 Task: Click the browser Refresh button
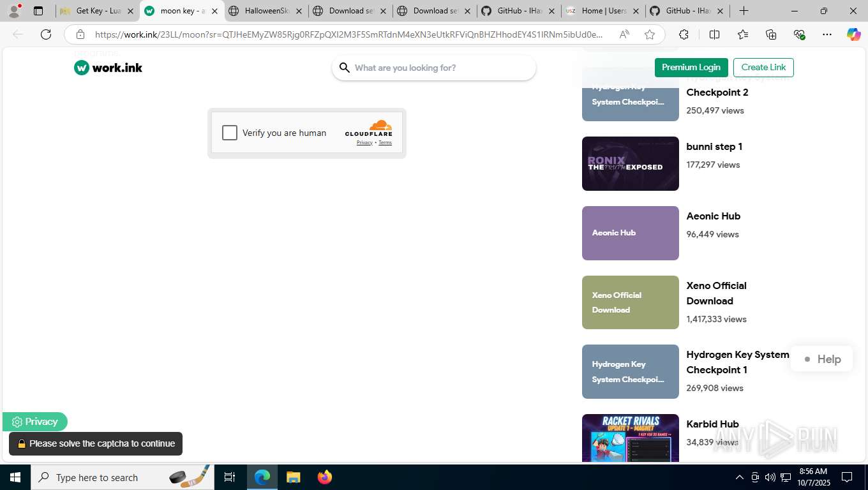46,34
